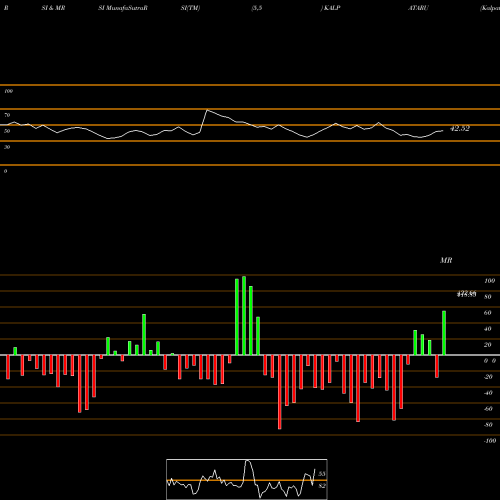Click the 'SI MunafaSutraR' header text
500x500 pixels.
pos(123,8)
